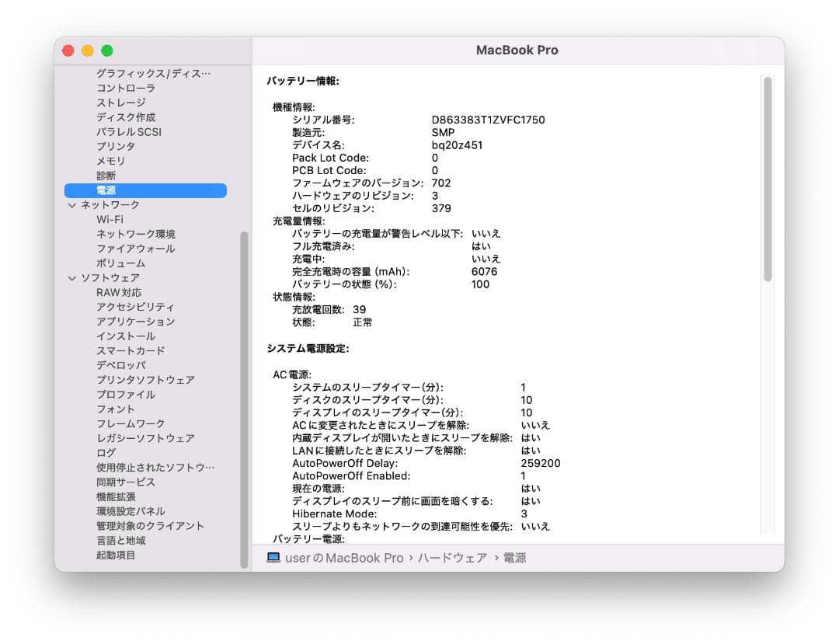Click serial number D863383T1ZVFC1750
The image size is (839, 644).
(x=488, y=120)
